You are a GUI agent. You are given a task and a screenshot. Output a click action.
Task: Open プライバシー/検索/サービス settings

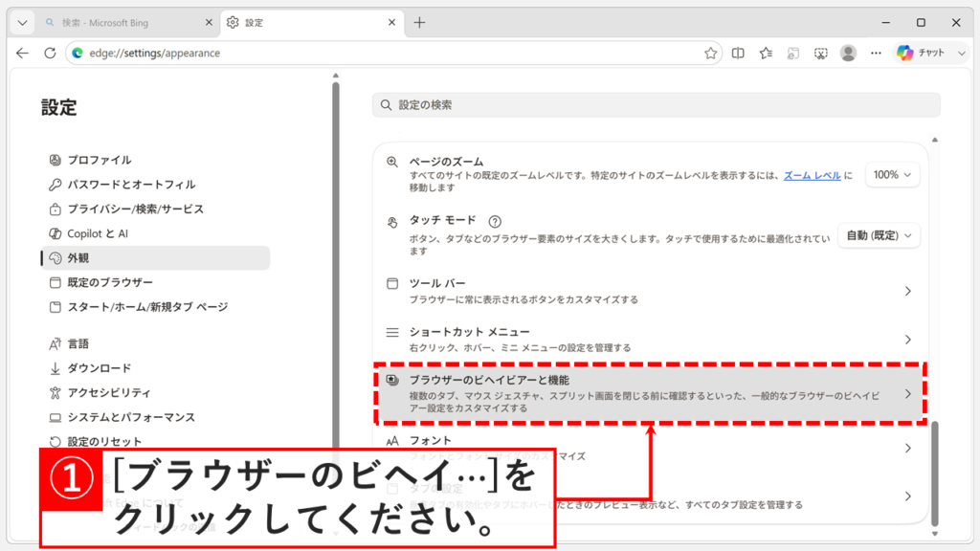(156, 209)
